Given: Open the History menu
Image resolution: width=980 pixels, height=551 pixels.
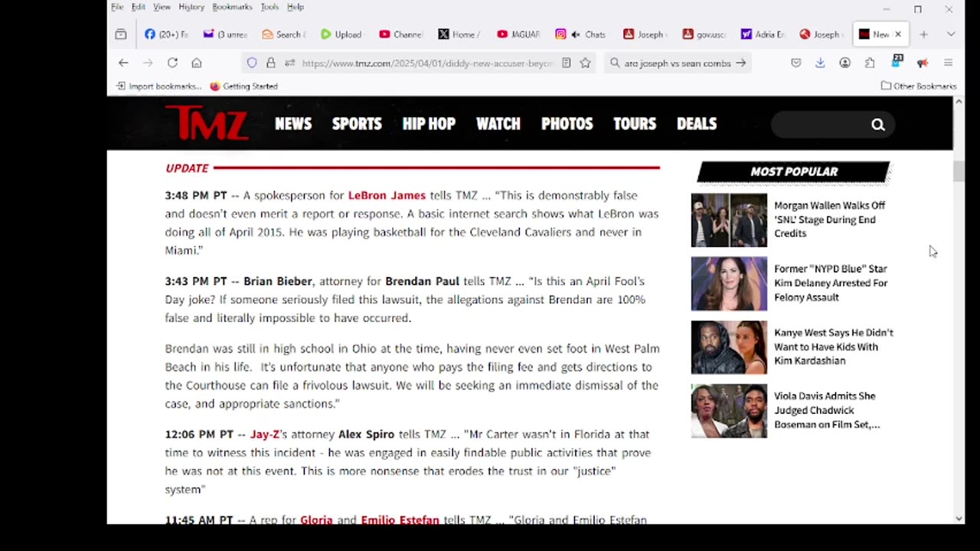Looking at the screenshot, I should (x=191, y=7).
